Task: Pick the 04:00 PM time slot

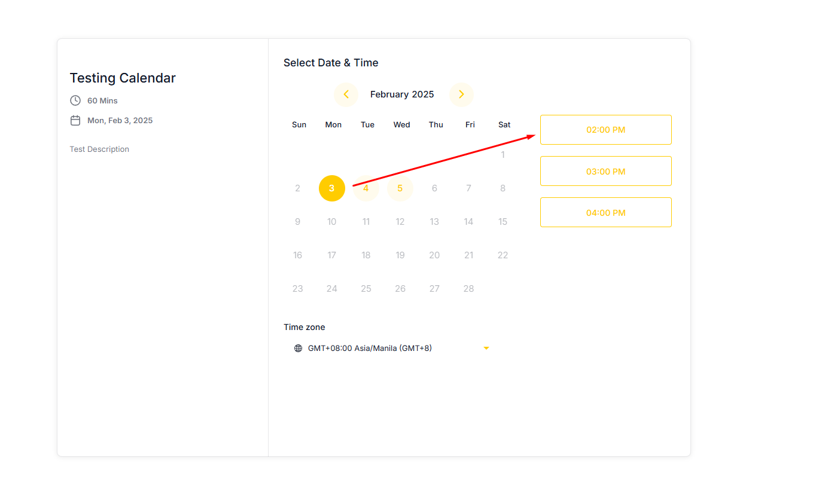Action: [605, 213]
